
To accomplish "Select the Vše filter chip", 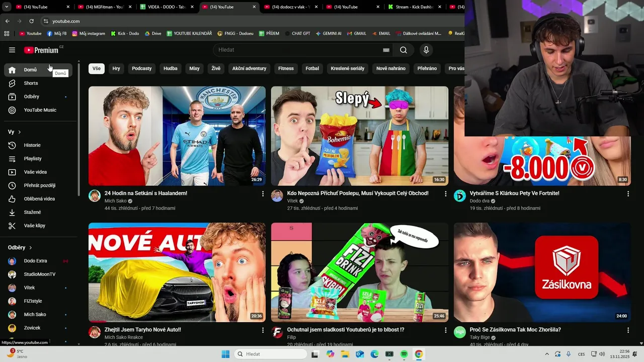I will pyautogui.click(x=97, y=68).
